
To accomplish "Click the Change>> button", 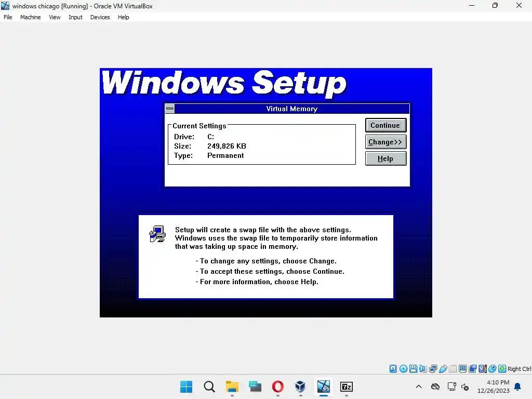I will [x=385, y=142].
